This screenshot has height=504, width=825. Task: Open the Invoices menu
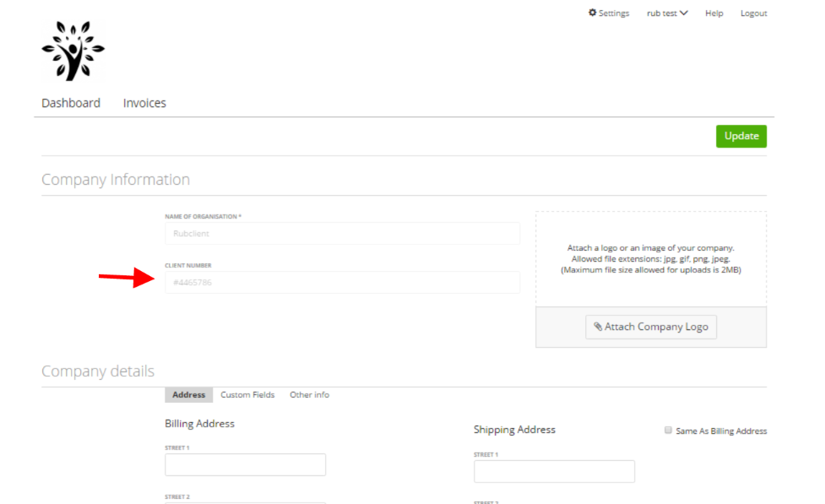point(144,103)
